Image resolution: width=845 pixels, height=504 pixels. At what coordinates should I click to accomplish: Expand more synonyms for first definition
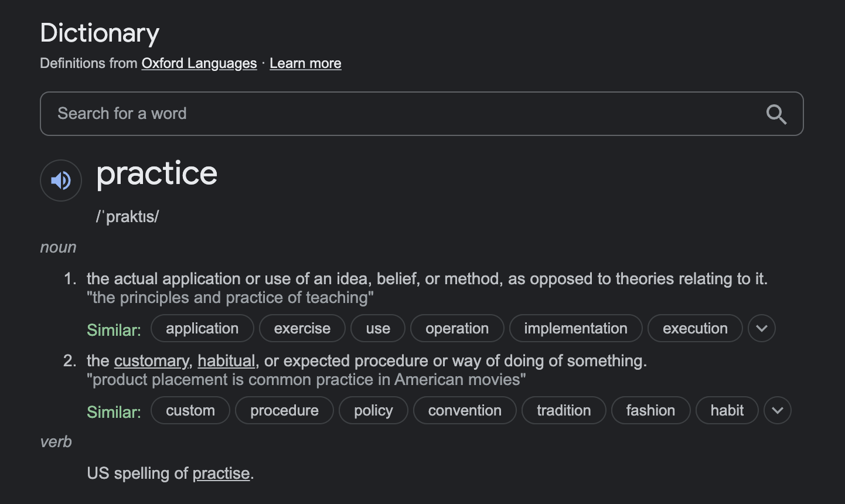tap(761, 328)
